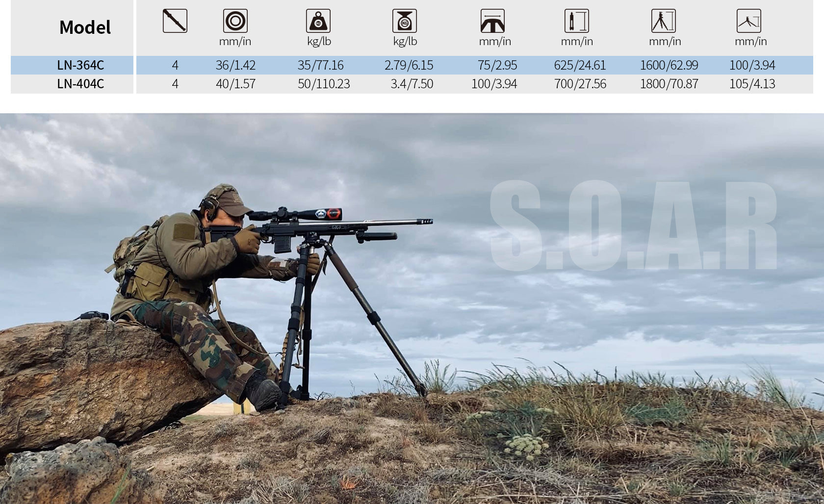Image resolution: width=824 pixels, height=504 pixels.
Task: Click the max load weight icon
Action: tap(318, 21)
